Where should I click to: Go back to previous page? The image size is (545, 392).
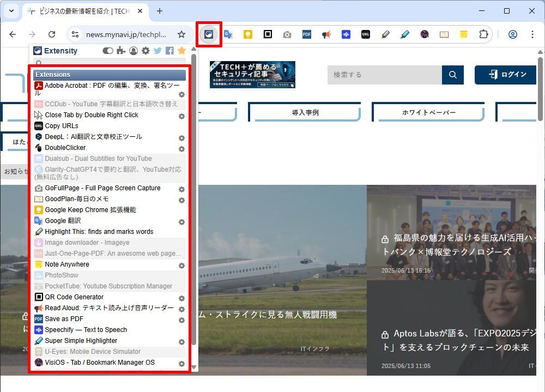[x=13, y=34]
